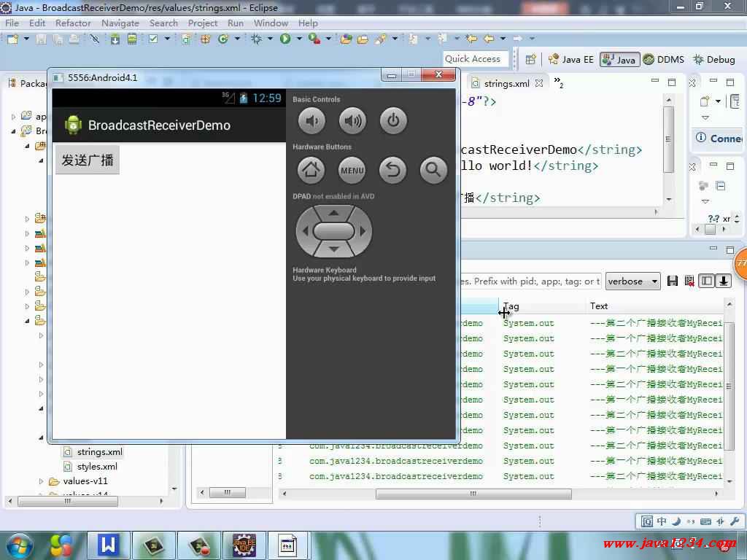Open the Android Virtual Device Manager icon

(x=132, y=39)
